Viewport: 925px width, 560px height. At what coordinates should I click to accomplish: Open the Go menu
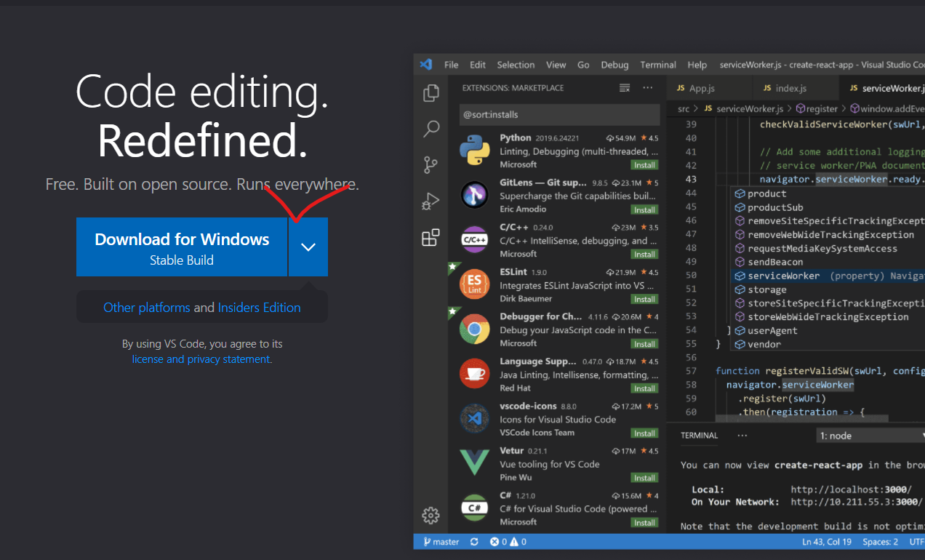pos(583,65)
